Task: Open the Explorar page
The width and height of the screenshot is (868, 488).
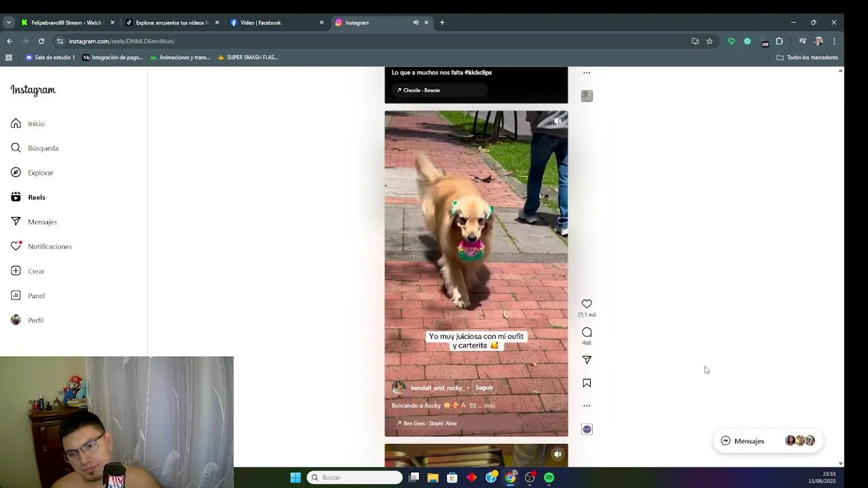Action: (32, 173)
